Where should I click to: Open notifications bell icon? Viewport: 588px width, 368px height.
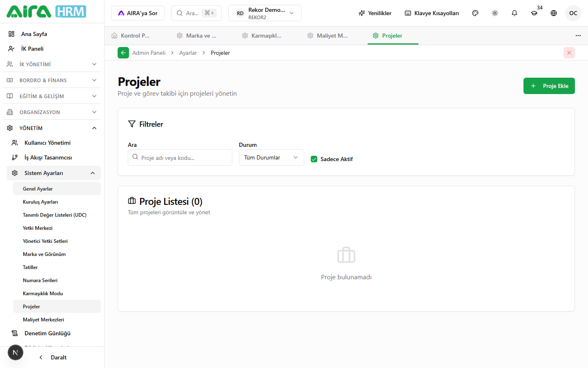click(x=514, y=13)
